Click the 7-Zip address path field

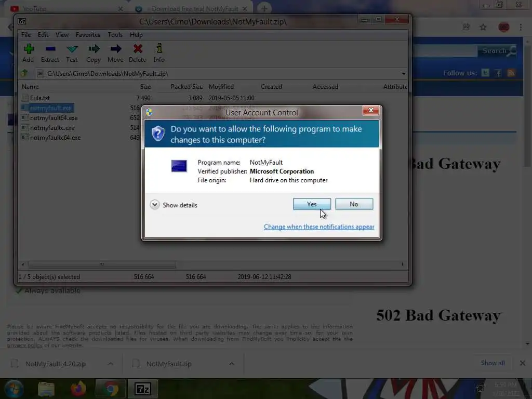(x=220, y=74)
